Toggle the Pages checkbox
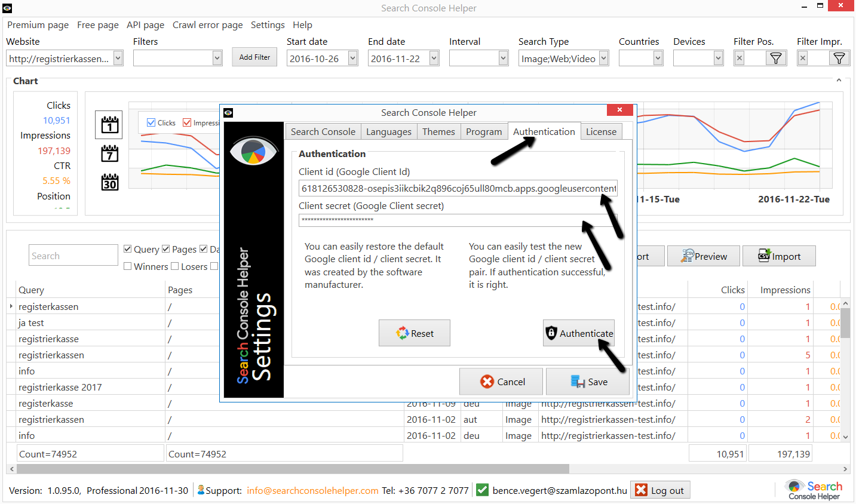 click(x=166, y=249)
